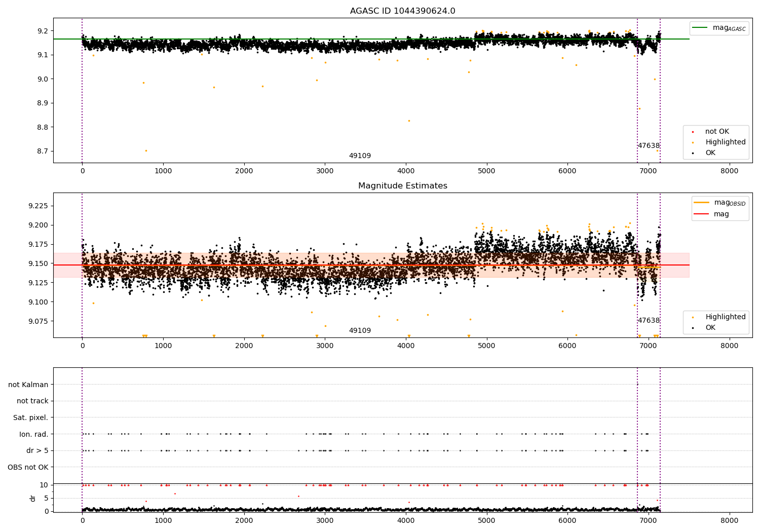Click the 9.125 y-axis tick label

click(x=39, y=283)
